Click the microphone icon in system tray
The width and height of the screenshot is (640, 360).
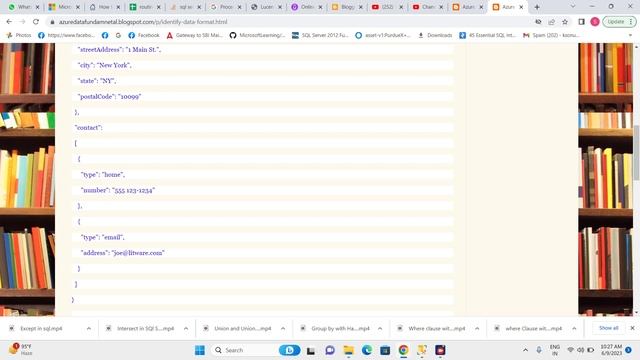(539, 350)
